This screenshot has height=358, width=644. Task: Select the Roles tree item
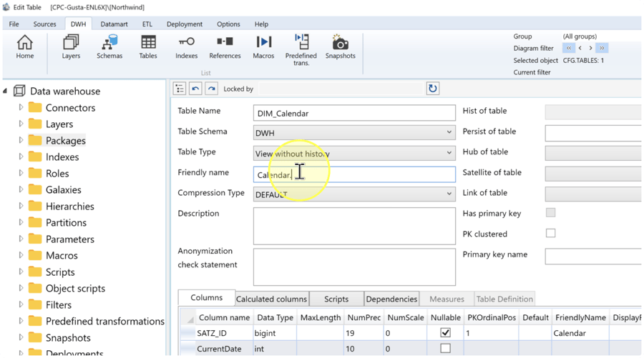(x=57, y=174)
